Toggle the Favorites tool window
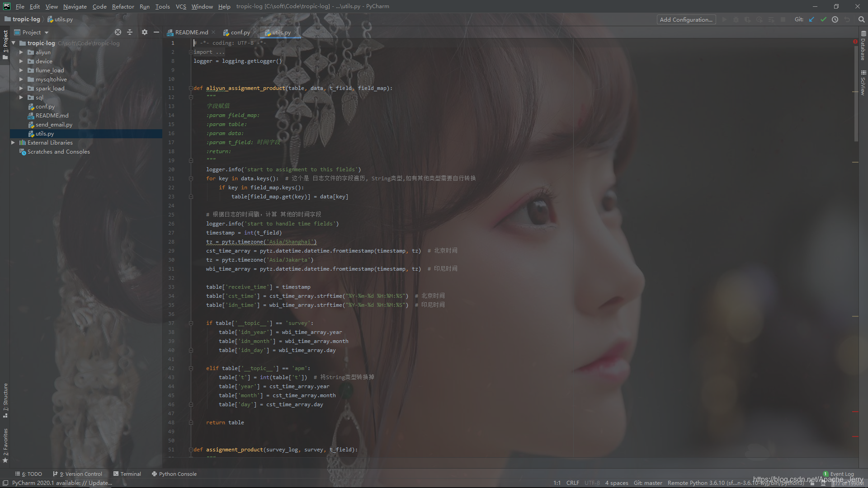The width and height of the screenshot is (868, 488). pos(5,445)
